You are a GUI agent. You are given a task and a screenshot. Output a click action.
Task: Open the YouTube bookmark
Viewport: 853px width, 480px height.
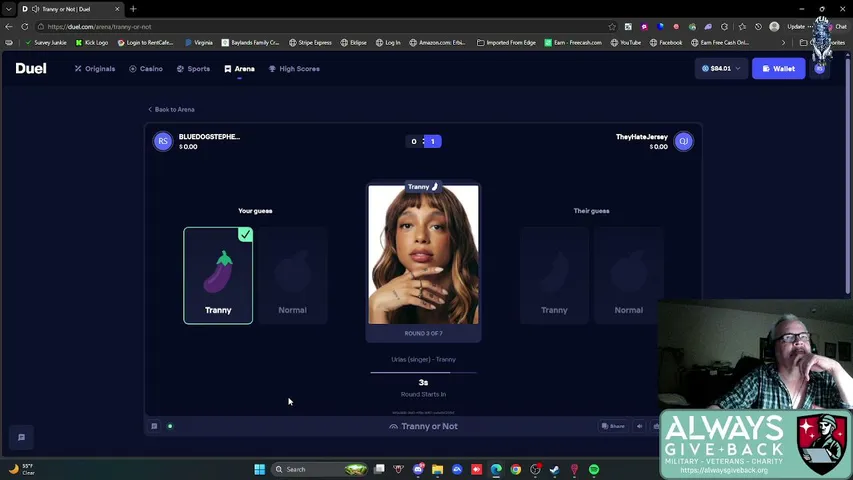point(625,42)
